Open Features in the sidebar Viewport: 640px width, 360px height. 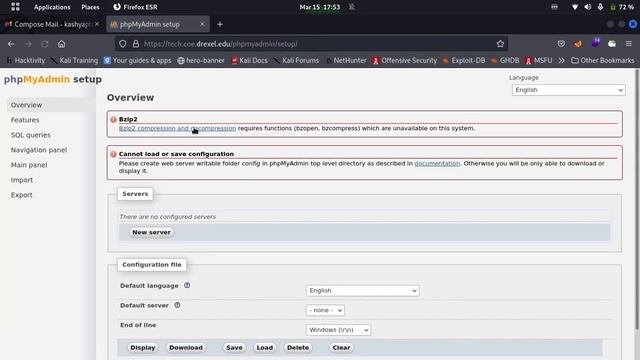tap(25, 120)
